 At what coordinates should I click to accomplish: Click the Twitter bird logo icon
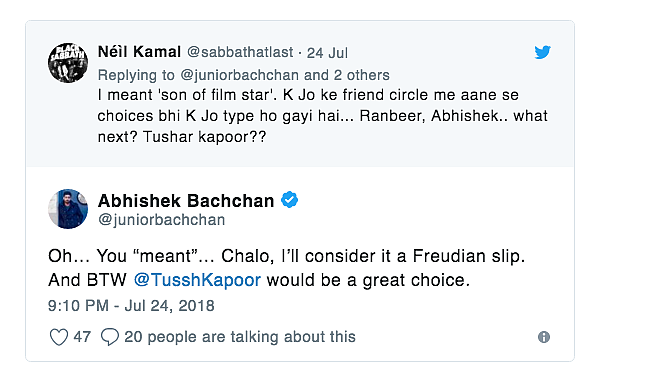coord(542,52)
